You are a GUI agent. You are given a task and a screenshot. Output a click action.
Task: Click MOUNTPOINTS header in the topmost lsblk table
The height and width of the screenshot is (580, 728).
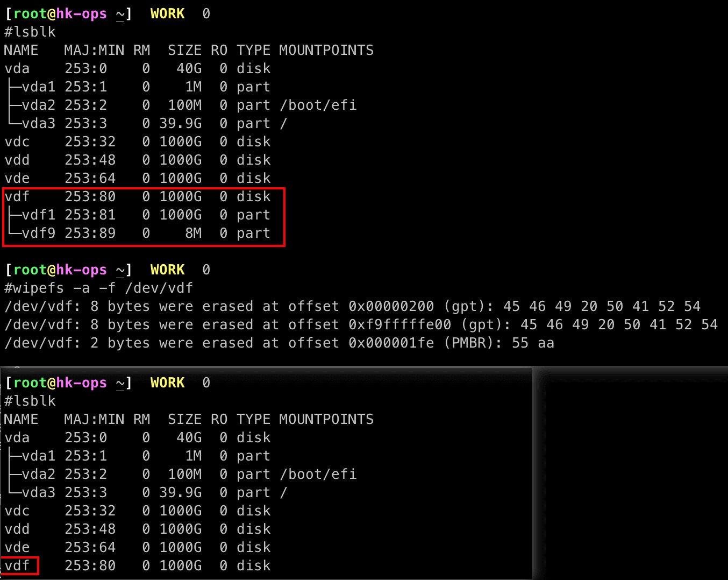click(x=326, y=51)
